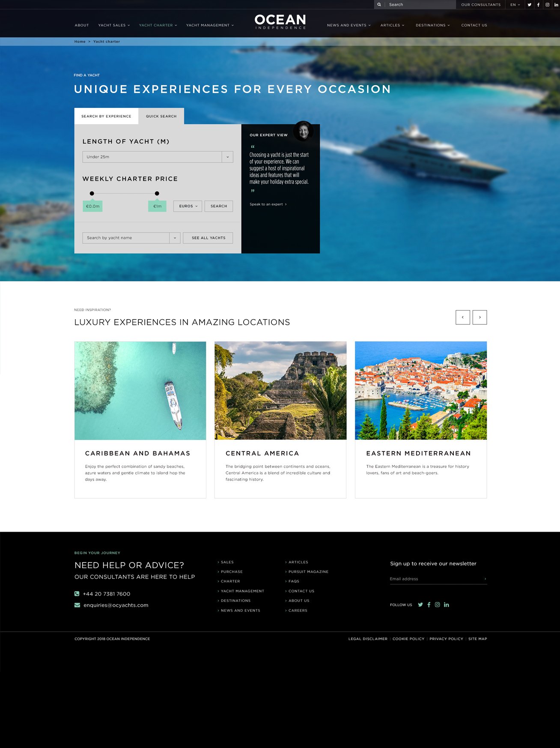Expand the Articles nav menu
The image size is (560, 748).
click(x=392, y=25)
